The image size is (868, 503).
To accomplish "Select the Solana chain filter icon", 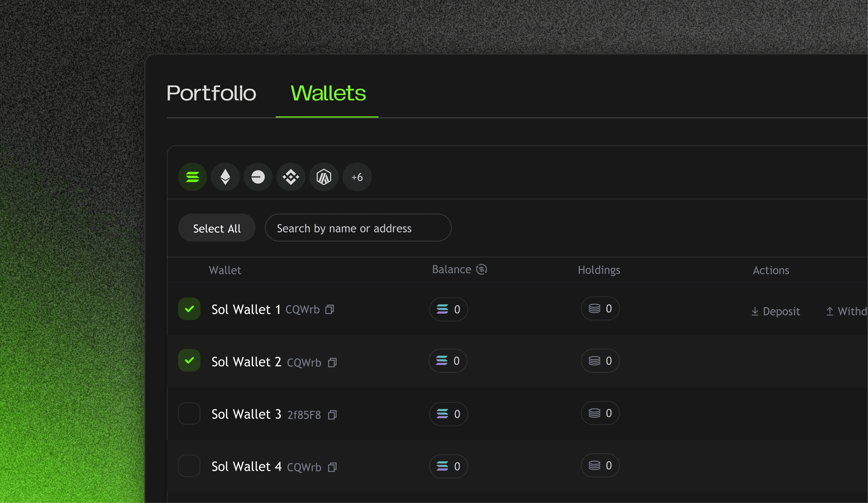I will (x=192, y=177).
